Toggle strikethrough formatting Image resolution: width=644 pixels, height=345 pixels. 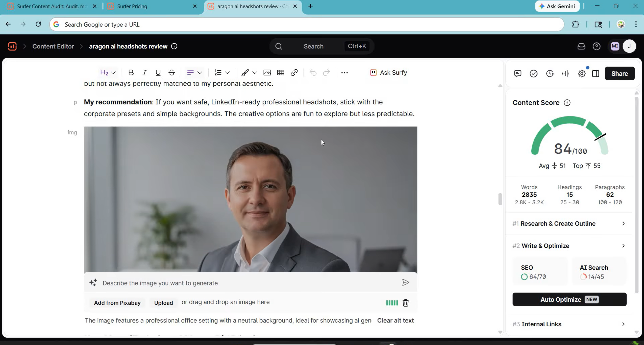pos(171,72)
